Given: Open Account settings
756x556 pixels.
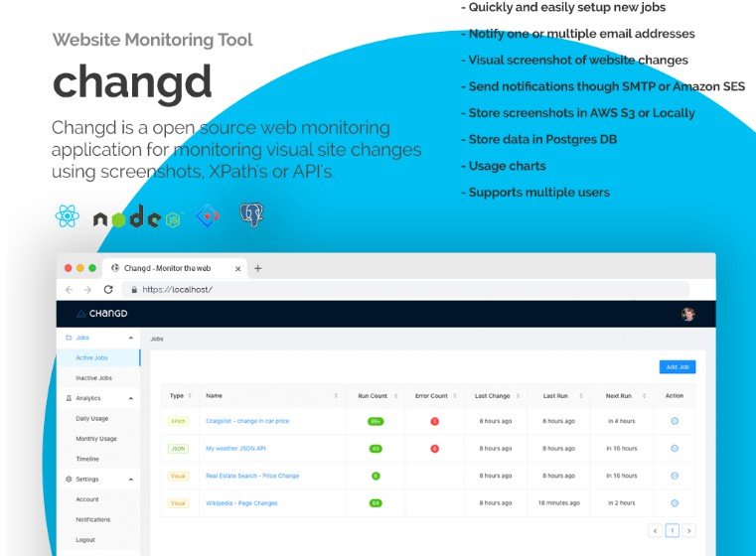Looking at the screenshot, I should pos(98,499).
